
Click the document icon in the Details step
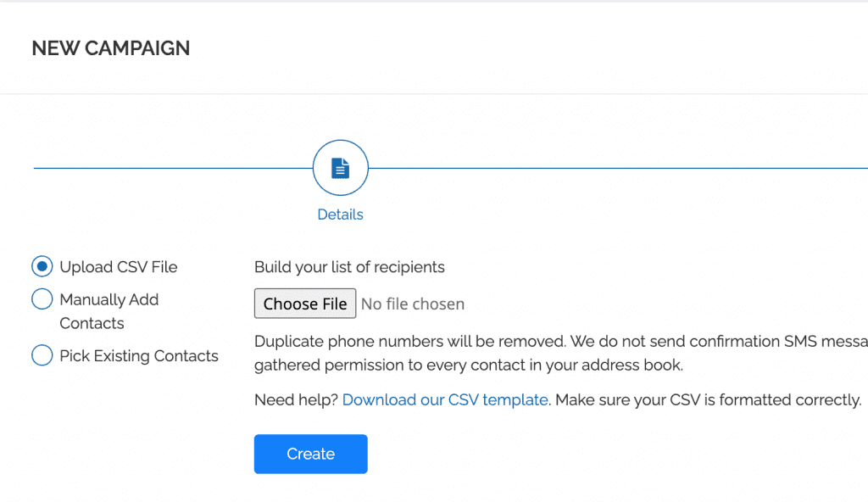coord(340,168)
